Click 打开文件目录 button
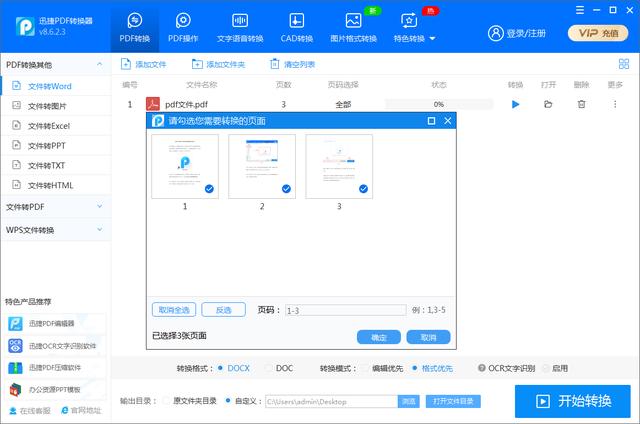This screenshot has width=640, height=424. (453, 402)
